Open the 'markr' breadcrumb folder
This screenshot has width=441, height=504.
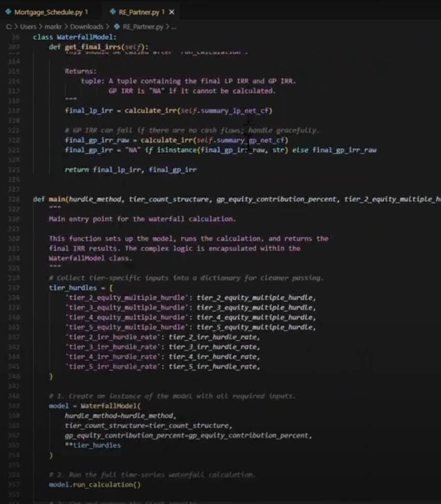[x=53, y=27]
